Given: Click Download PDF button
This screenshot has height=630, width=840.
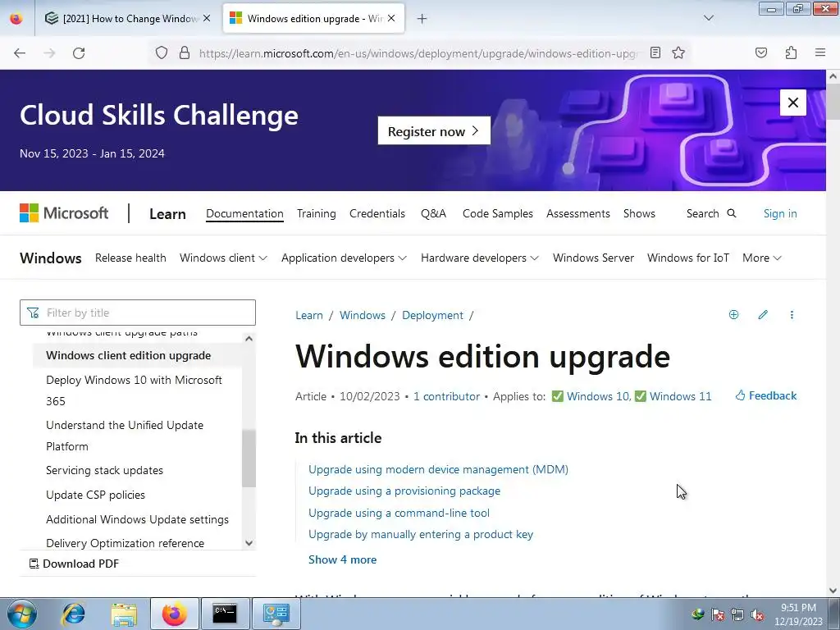Looking at the screenshot, I should (74, 564).
